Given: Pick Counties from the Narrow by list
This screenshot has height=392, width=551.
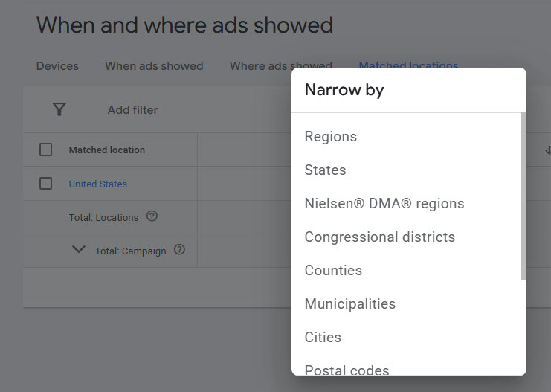Looking at the screenshot, I should 333,270.
